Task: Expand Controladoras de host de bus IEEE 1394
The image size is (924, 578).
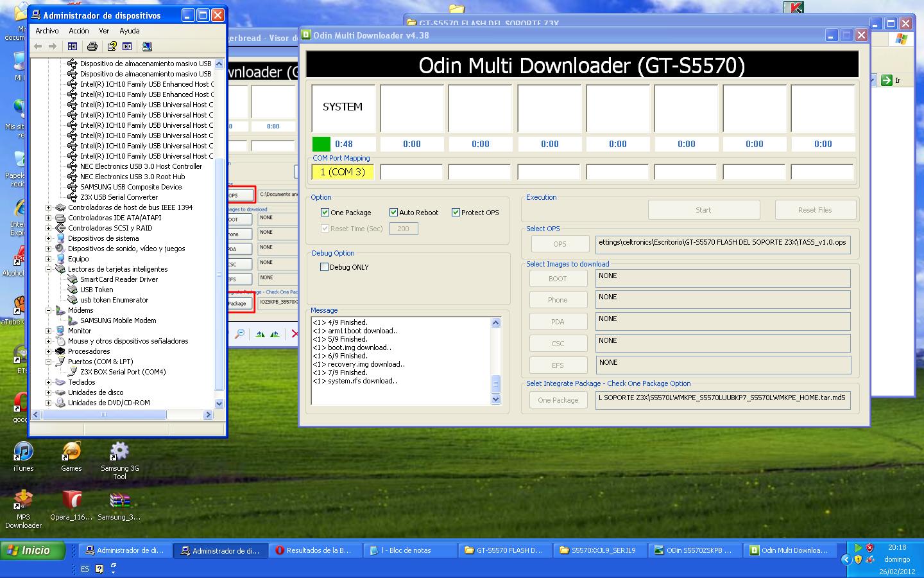Action: (48, 207)
